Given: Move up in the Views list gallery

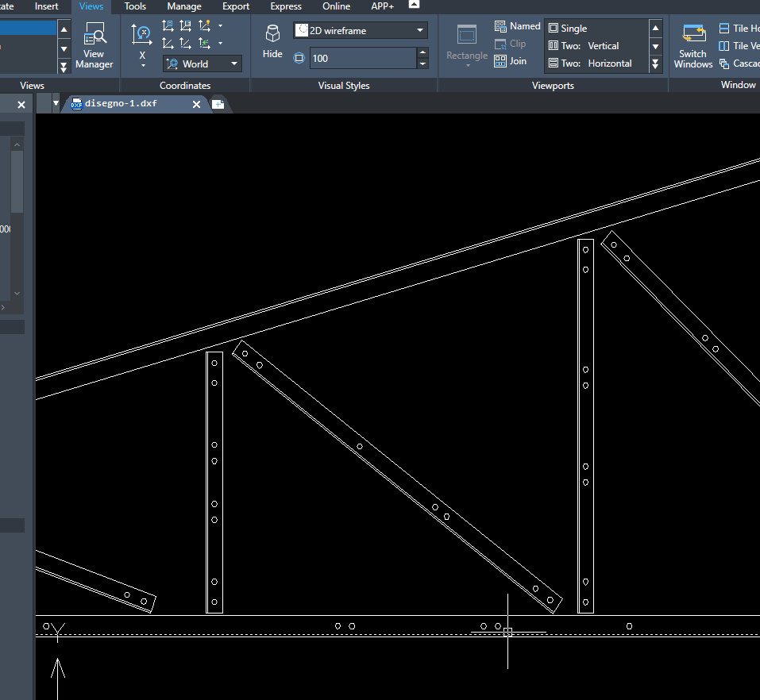Looking at the screenshot, I should 64,29.
